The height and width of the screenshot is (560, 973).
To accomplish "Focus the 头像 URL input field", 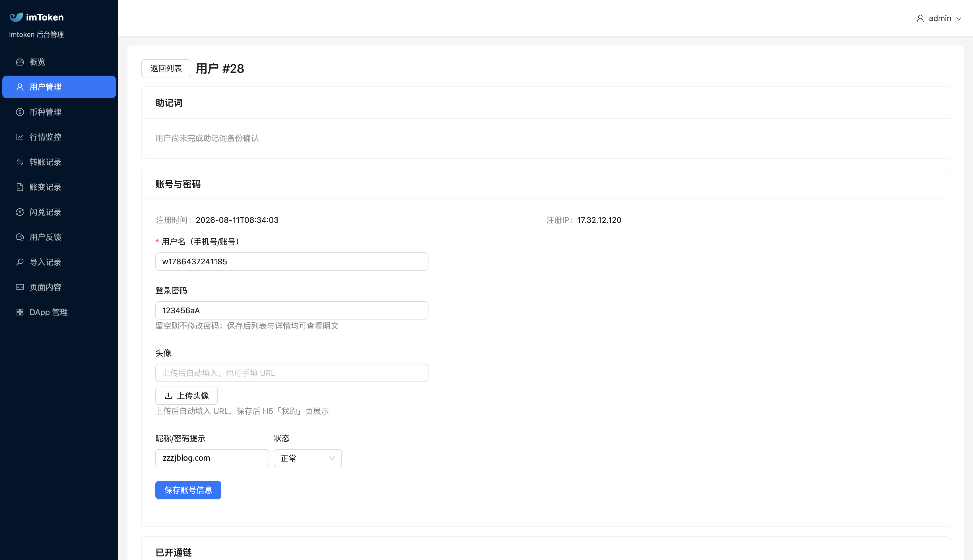I will pyautogui.click(x=292, y=373).
